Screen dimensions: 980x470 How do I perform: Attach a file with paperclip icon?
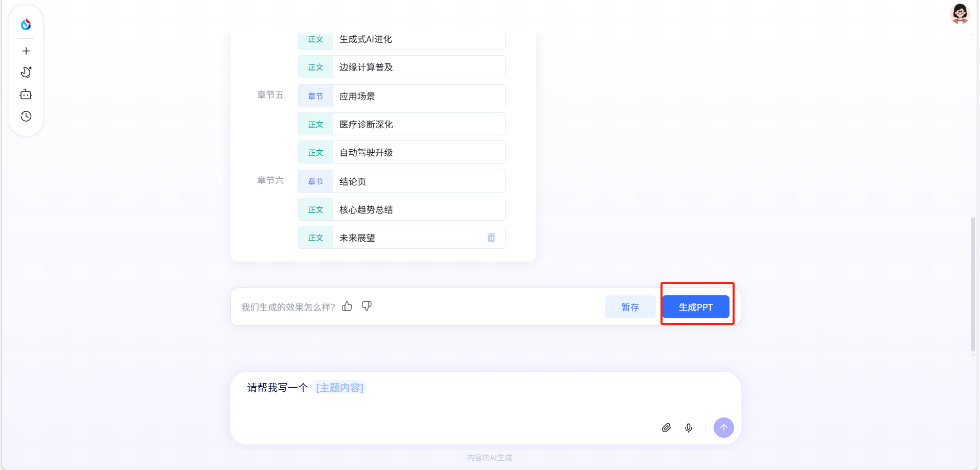pyautogui.click(x=666, y=428)
